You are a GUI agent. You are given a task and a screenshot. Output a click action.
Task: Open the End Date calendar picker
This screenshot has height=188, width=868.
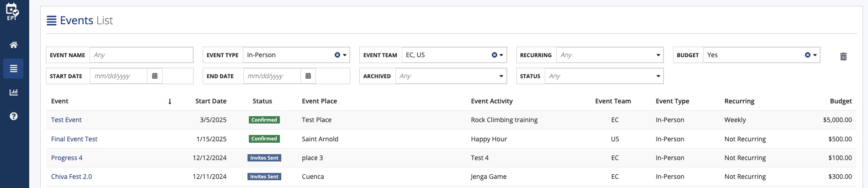pyautogui.click(x=308, y=76)
